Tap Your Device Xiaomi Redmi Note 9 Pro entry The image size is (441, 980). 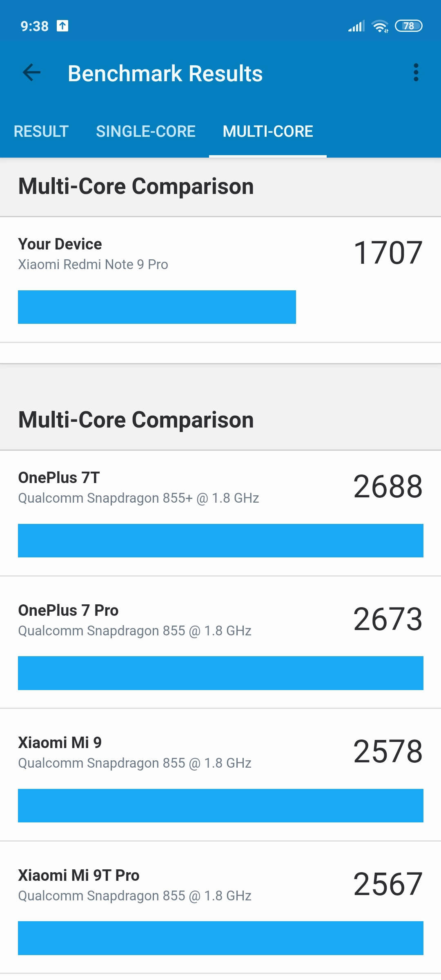pos(220,280)
